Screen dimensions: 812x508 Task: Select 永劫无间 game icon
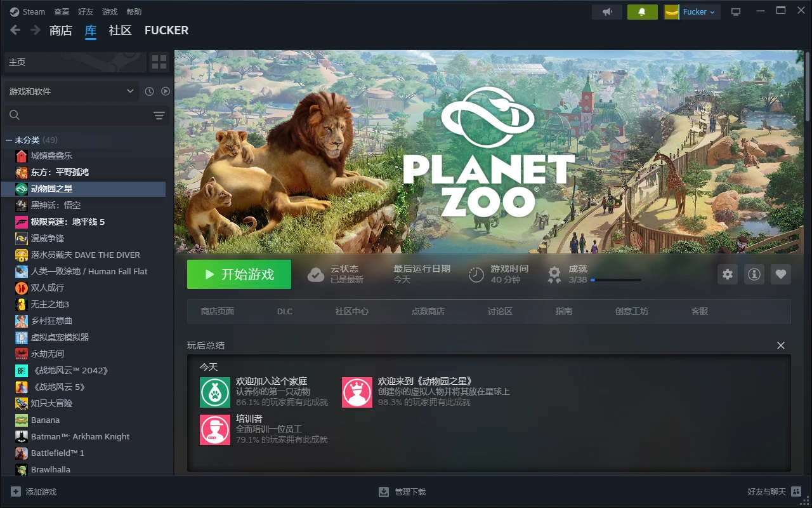point(22,354)
